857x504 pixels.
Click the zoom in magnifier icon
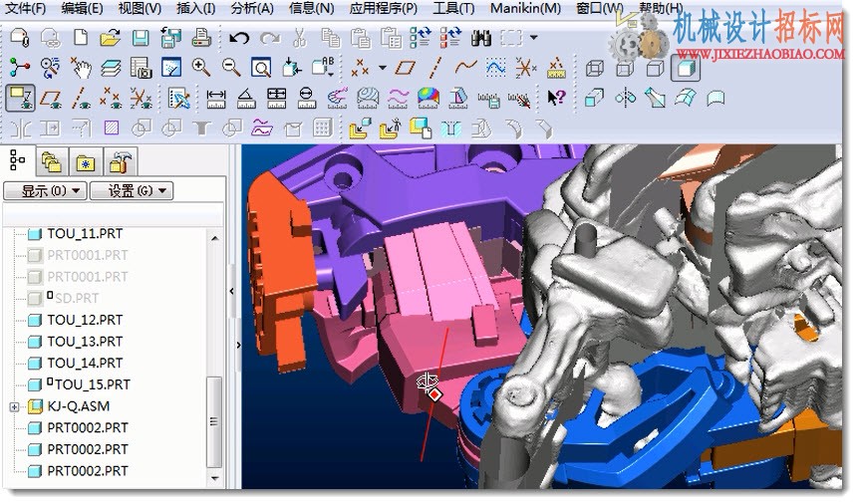(201, 68)
